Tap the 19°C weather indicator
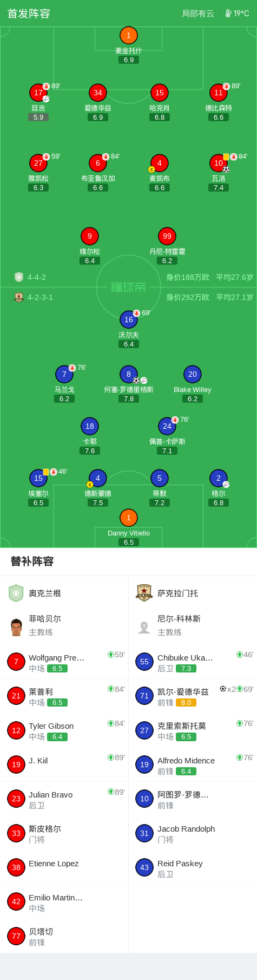 pos(238,14)
